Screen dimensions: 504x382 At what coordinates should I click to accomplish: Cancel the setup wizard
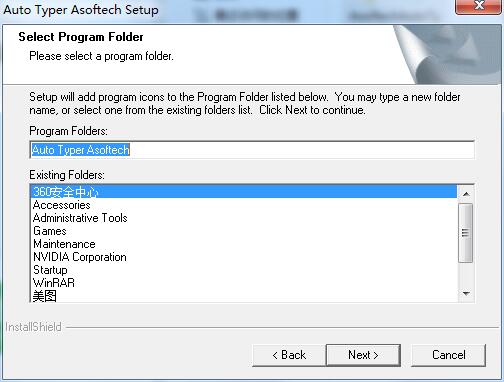pos(449,355)
